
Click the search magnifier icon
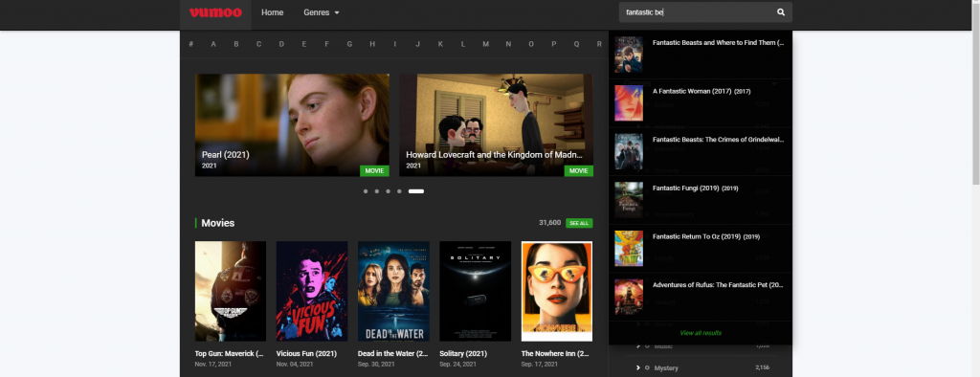[781, 11]
